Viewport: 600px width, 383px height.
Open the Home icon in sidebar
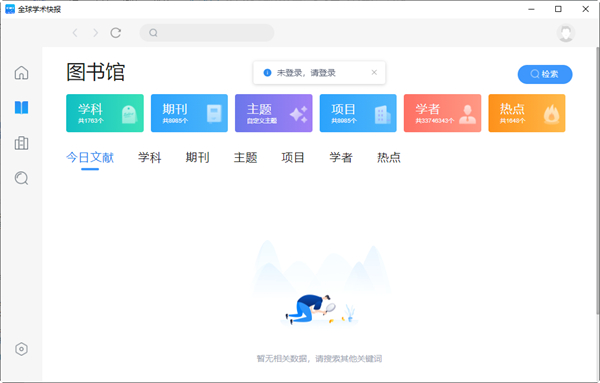[x=21, y=73]
